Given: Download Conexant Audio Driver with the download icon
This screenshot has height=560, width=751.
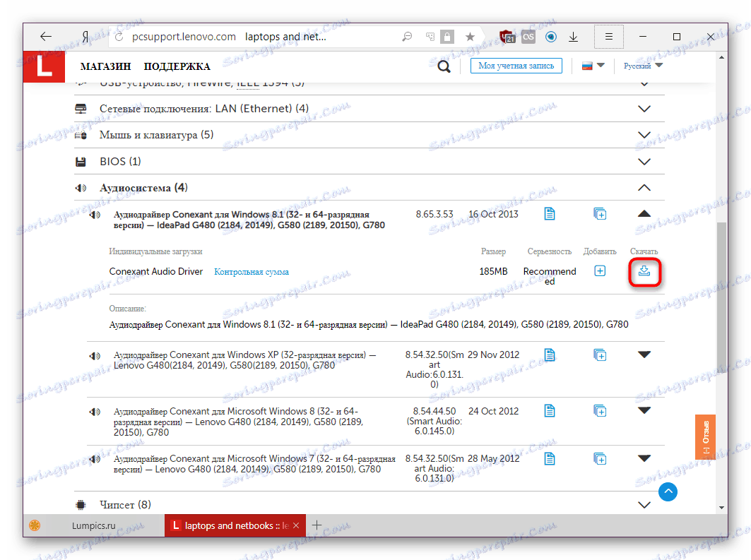Looking at the screenshot, I should pos(644,271).
